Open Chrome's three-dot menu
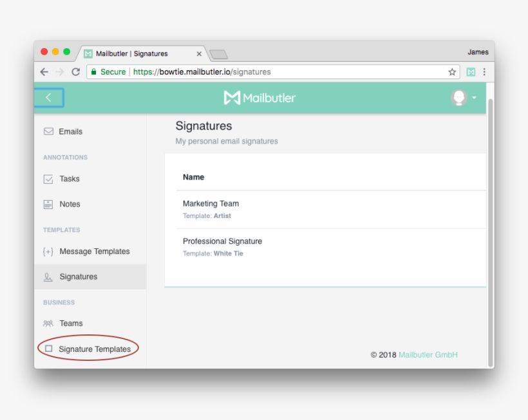Viewport: 528px width, 420px height. click(x=484, y=72)
